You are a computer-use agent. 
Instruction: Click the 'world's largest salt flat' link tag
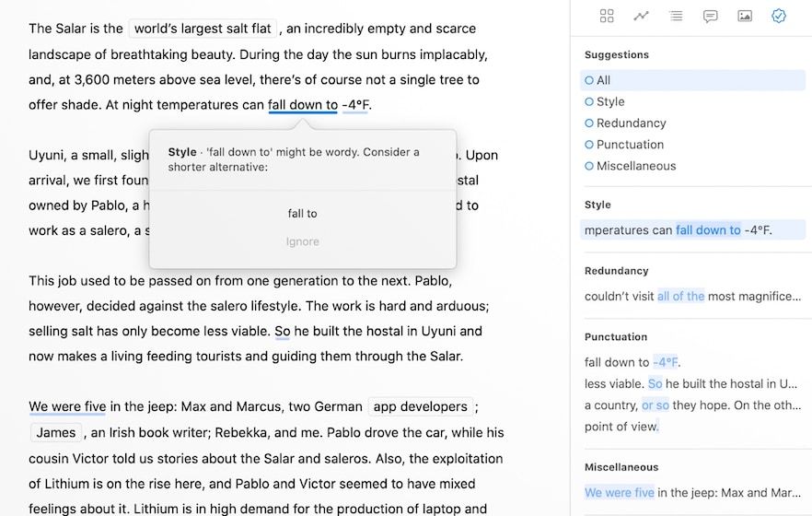(203, 29)
